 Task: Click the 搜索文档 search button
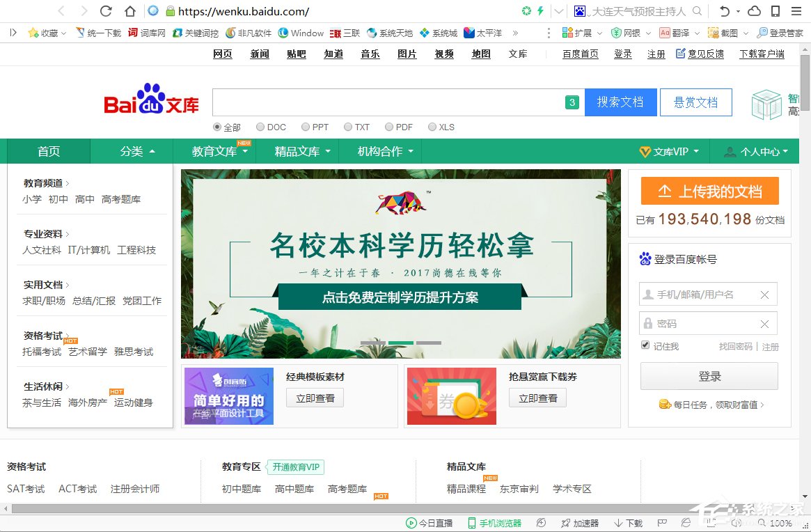[620, 102]
